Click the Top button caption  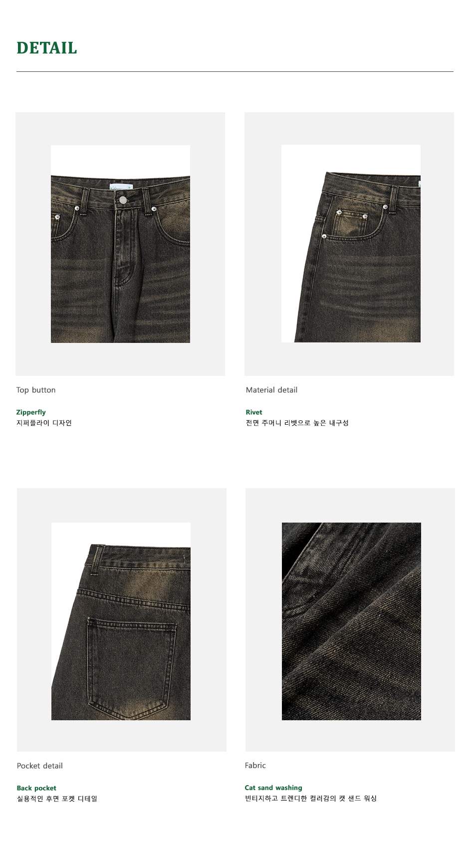(x=36, y=390)
